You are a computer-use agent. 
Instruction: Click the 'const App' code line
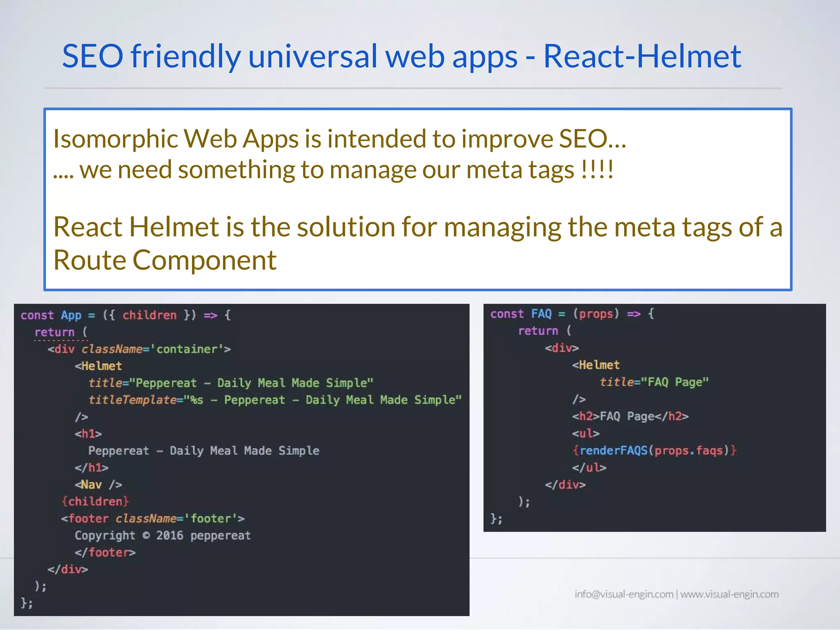tap(126, 315)
